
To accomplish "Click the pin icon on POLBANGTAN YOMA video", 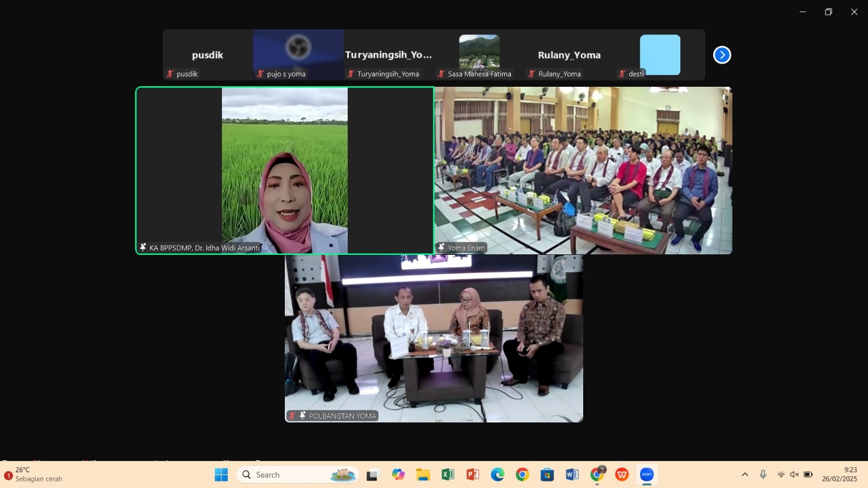I will click(302, 415).
